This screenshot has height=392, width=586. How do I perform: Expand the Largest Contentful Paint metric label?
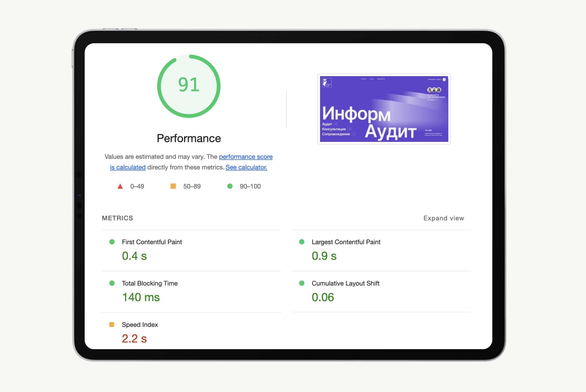346,242
